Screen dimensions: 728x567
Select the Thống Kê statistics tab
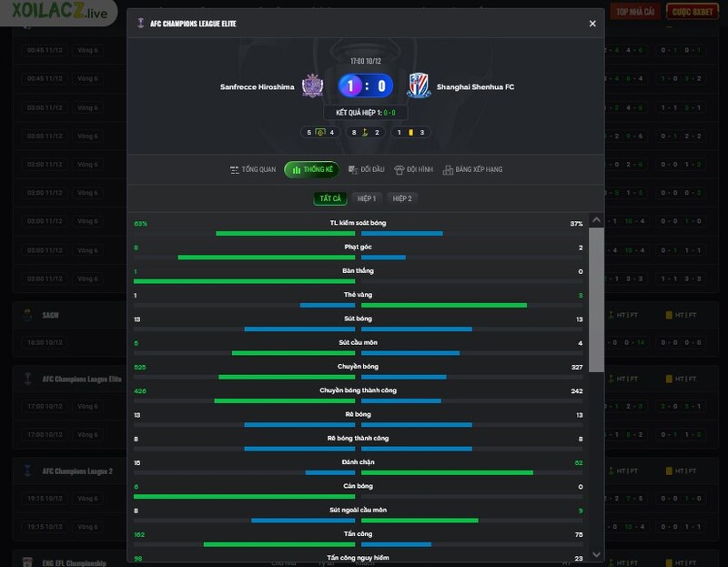tap(311, 169)
